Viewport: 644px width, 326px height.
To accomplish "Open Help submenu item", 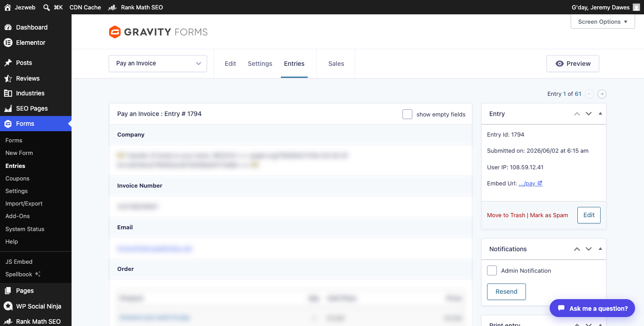I will pos(12,241).
